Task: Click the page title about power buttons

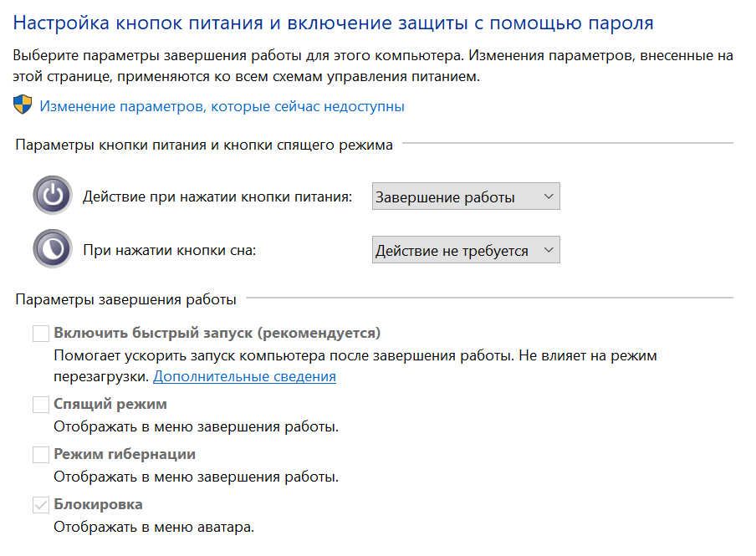Action: pyautogui.click(x=334, y=23)
